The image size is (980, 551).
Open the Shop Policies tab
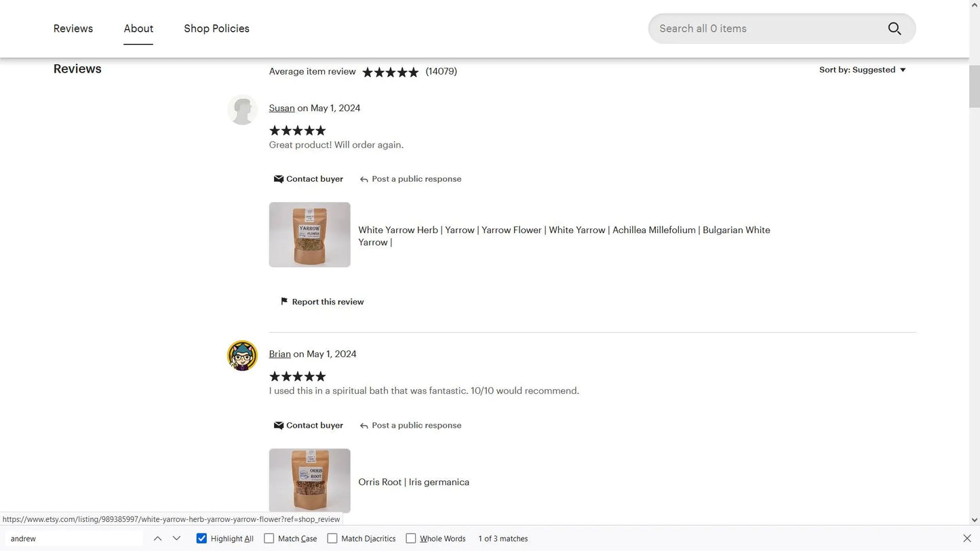pos(216,28)
